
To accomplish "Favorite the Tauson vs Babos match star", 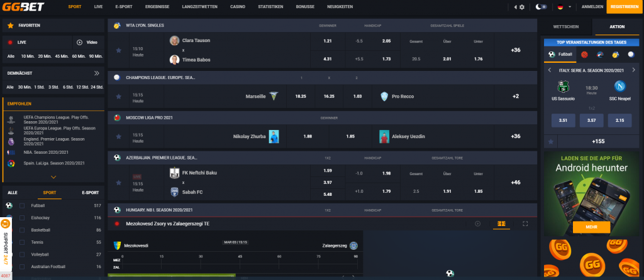I will click(119, 50).
